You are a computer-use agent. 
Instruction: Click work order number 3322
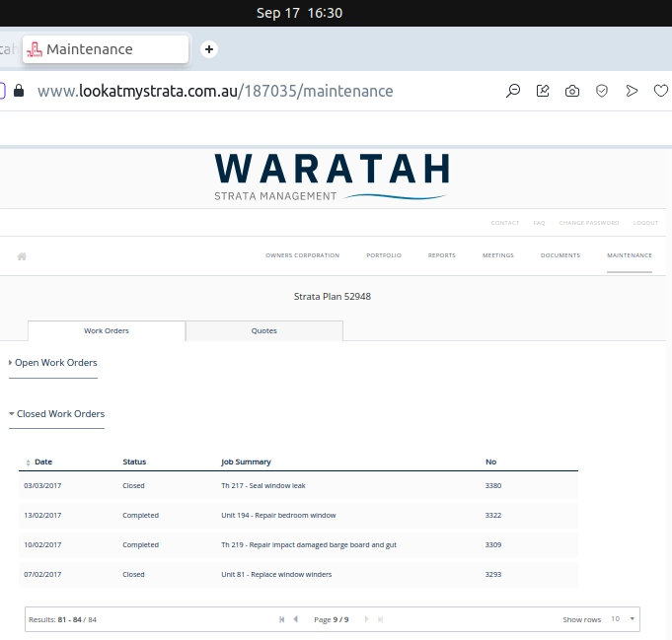click(493, 516)
